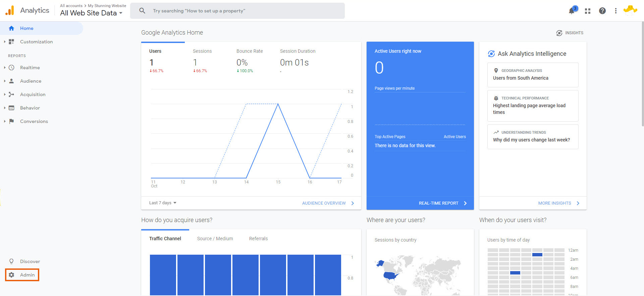Click the Top Active Pages column header
644x296 pixels.
(x=390, y=137)
